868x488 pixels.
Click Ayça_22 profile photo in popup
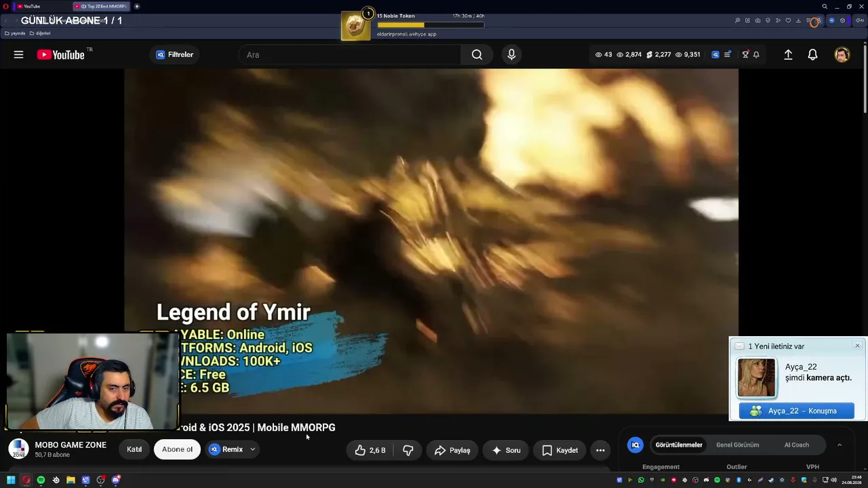point(756,378)
